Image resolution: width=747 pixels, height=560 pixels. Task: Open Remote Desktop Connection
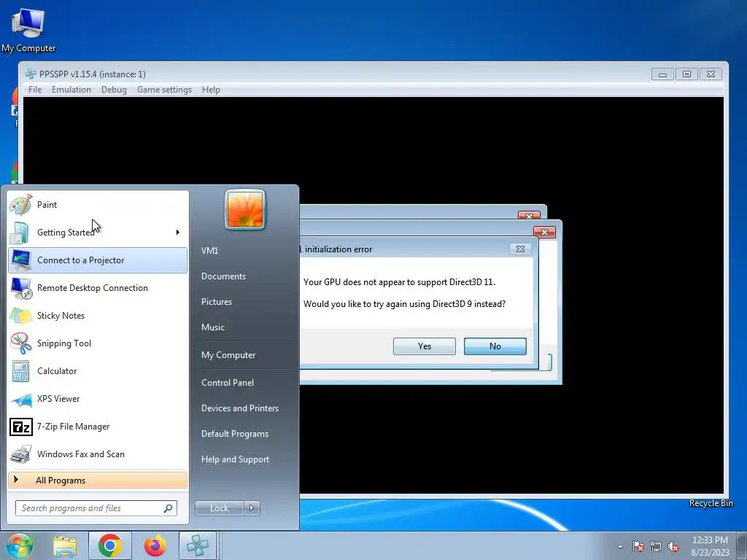(98, 287)
